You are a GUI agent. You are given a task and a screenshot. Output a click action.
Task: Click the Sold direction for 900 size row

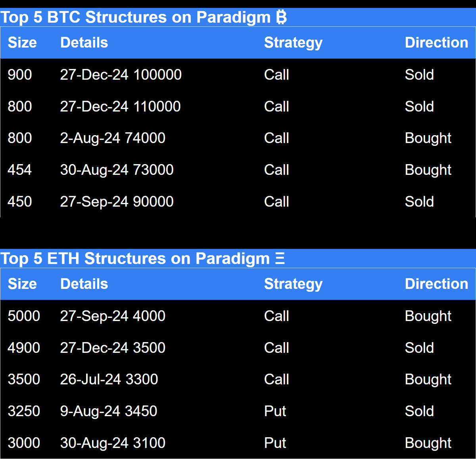(419, 75)
